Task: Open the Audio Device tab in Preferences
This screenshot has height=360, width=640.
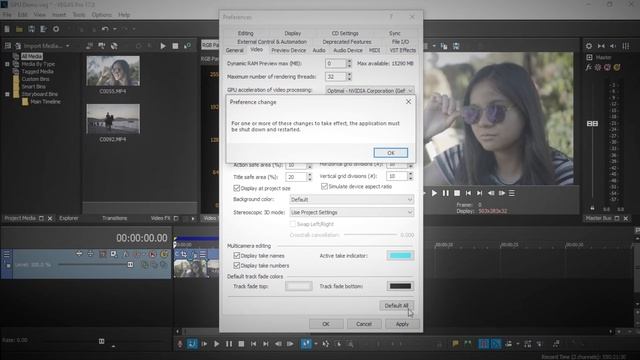Action: (348, 50)
